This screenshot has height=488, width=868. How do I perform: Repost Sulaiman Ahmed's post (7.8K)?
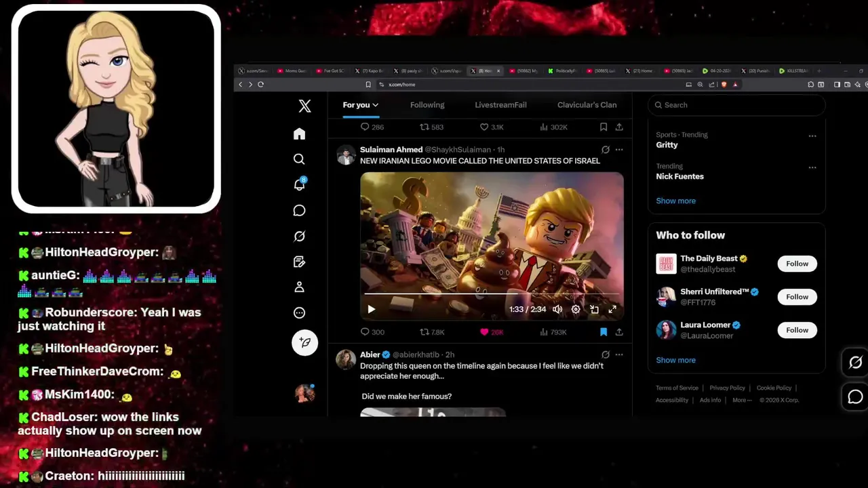click(432, 332)
